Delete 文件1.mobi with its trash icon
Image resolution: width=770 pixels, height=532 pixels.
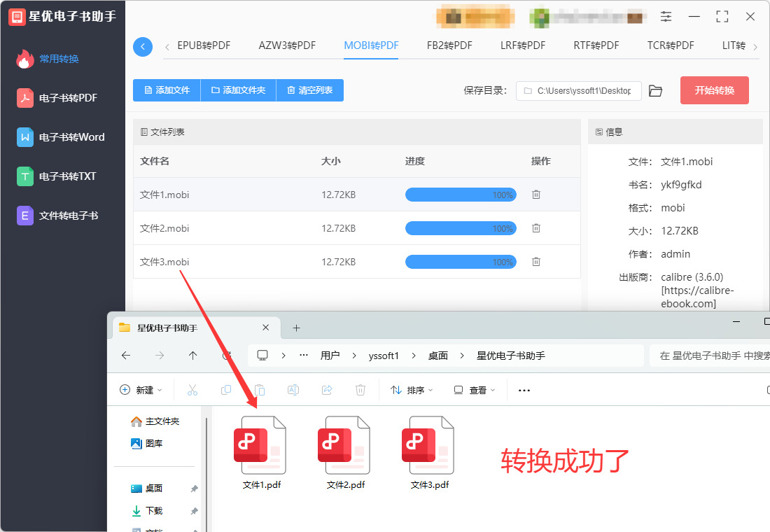535,195
